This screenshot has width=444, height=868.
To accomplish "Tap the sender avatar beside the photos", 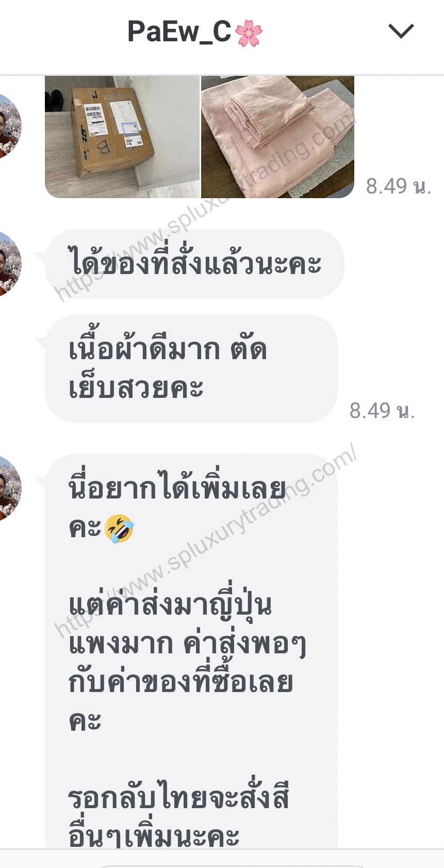I will (10, 126).
